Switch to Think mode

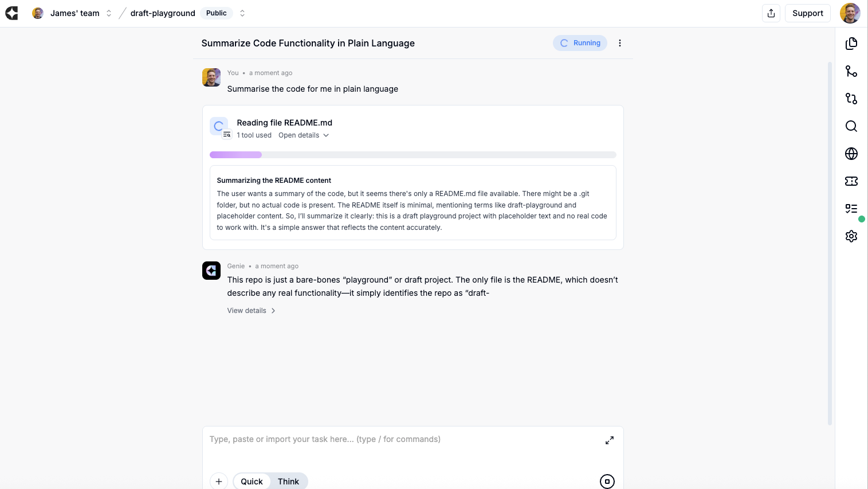pyautogui.click(x=288, y=482)
